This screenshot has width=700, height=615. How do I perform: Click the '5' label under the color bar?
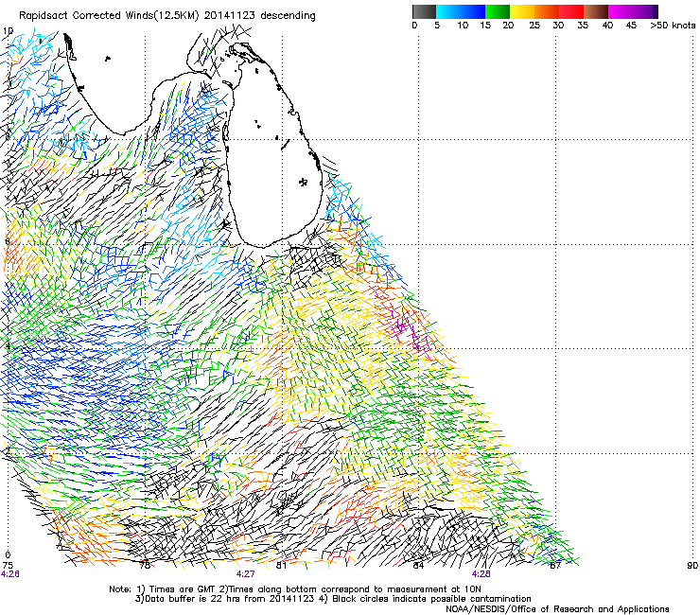(437, 26)
